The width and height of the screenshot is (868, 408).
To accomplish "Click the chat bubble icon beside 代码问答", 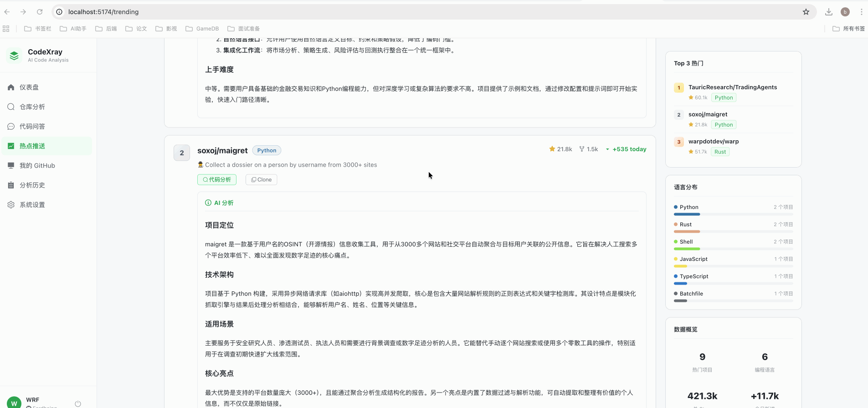I will tap(11, 126).
